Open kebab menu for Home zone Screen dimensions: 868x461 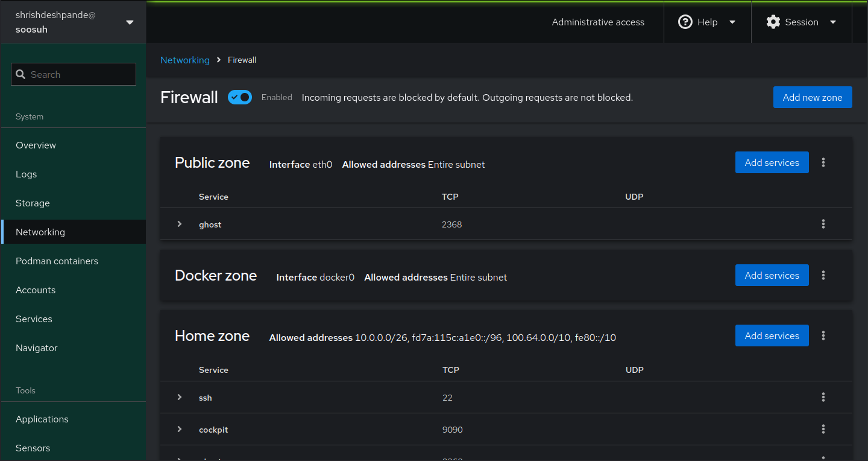point(823,335)
